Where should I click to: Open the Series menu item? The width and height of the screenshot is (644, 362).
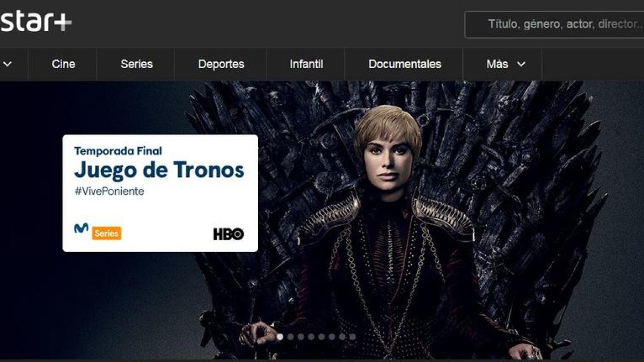(x=136, y=64)
